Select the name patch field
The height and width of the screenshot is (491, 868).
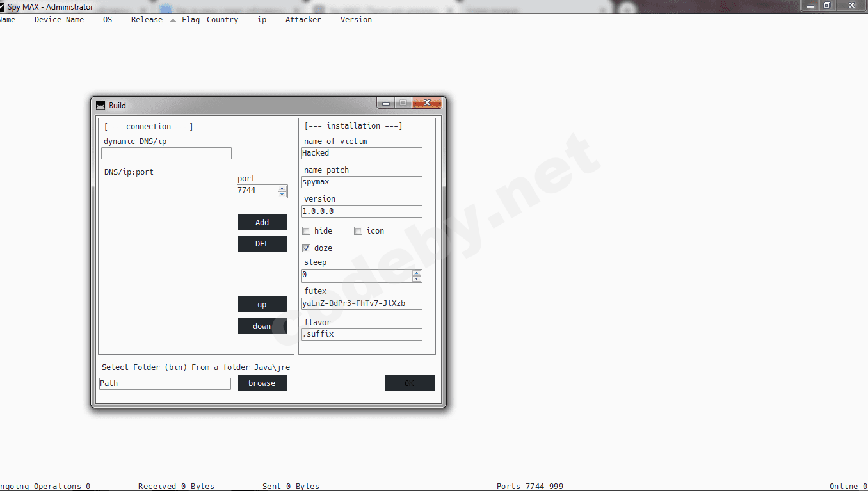(362, 182)
